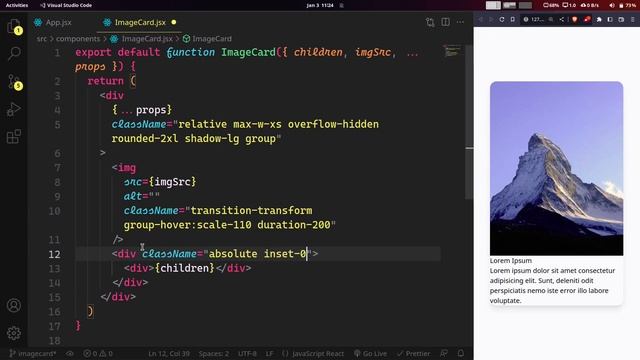Click the volume icon in the top bar
This screenshot has height=360, width=640.
(x=611, y=5)
